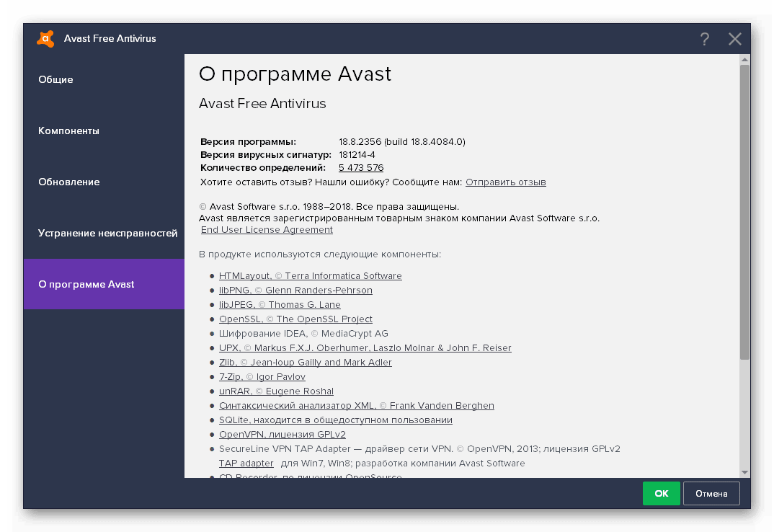774x532 pixels.
Task: Follow the Отправить отзыв link
Action: click(x=505, y=182)
